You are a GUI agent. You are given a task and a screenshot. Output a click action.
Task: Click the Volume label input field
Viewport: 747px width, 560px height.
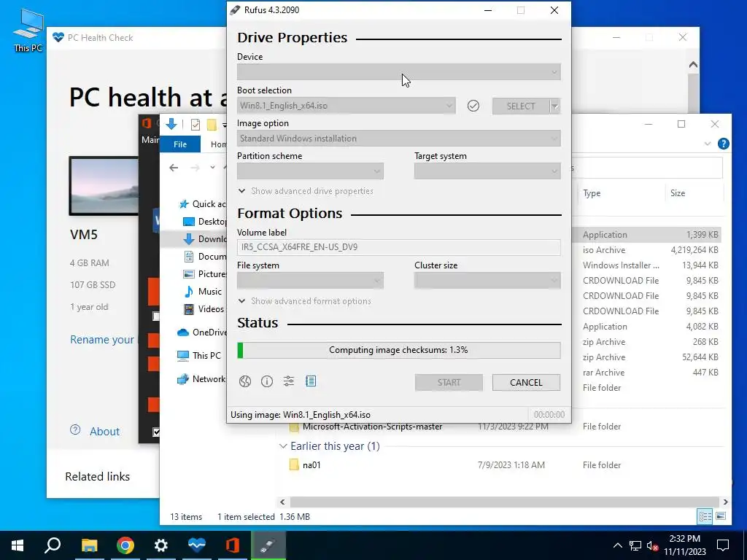click(x=399, y=247)
